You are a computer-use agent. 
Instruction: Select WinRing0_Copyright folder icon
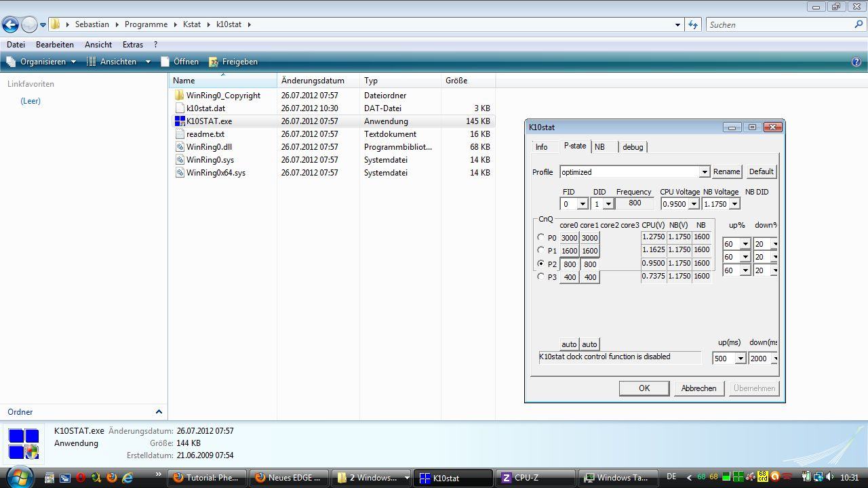(x=180, y=95)
